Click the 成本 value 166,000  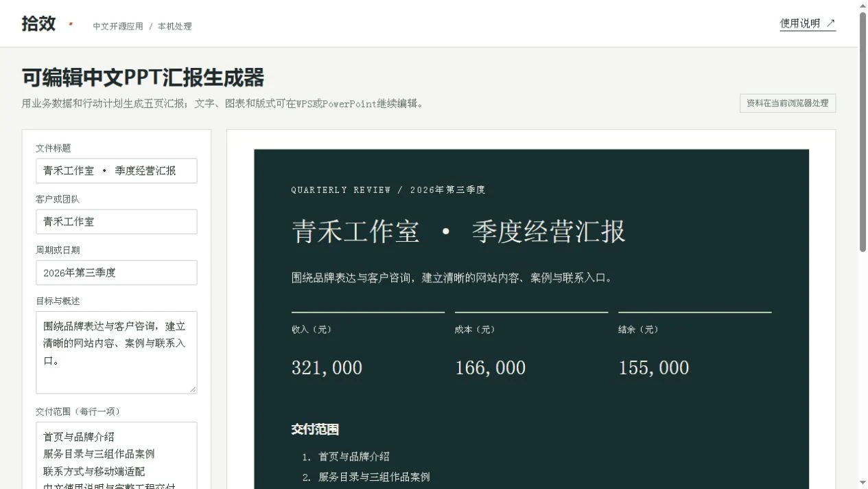tap(490, 367)
